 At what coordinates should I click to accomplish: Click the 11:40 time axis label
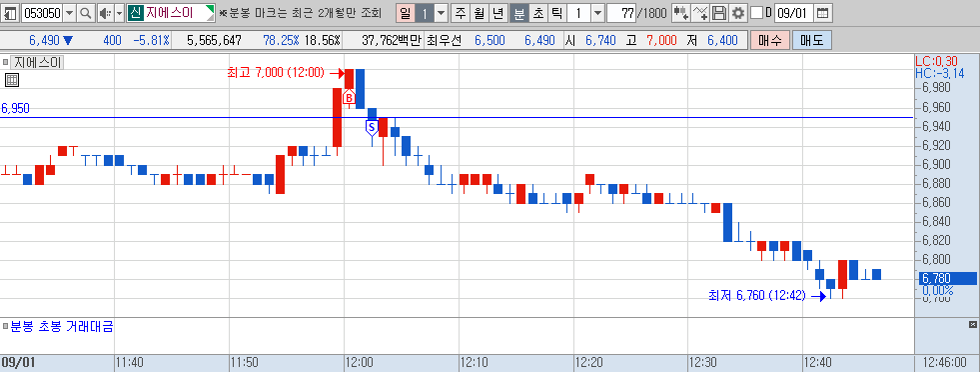pos(130,363)
